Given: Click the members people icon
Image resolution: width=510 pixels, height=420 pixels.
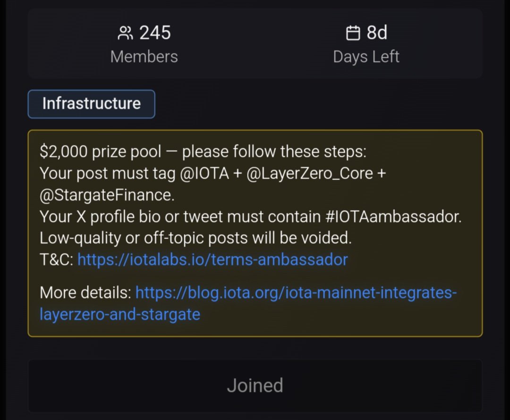Looking at the screenshot, I should click(x=126, y=33).
